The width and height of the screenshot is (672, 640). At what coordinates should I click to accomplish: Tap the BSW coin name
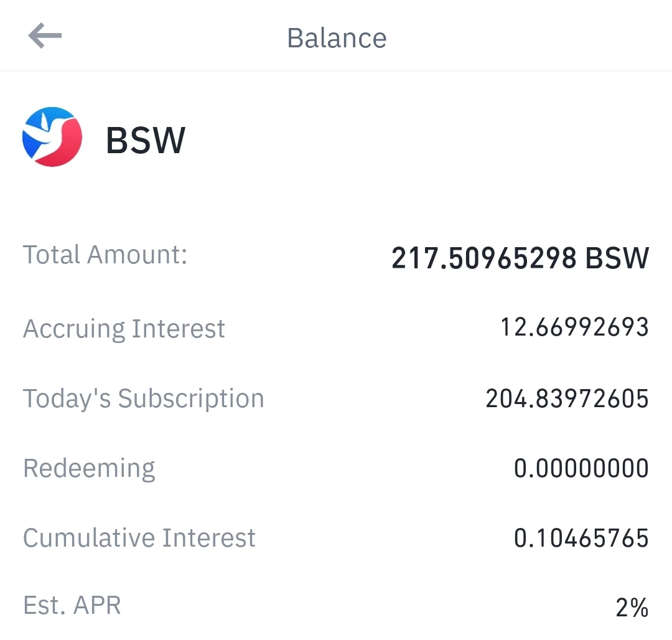(146, 139)
